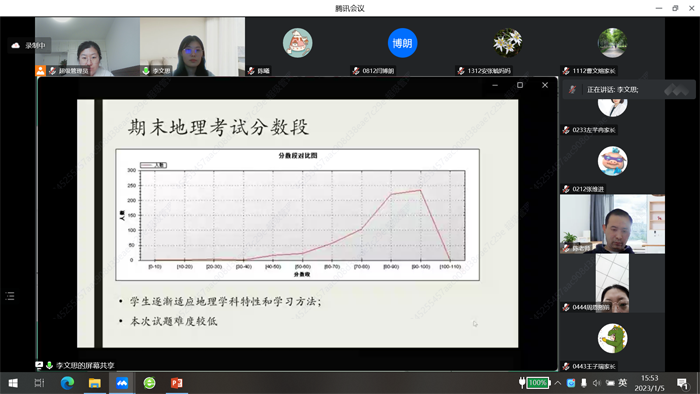This screenshot has height=394, width=700.
Task: Toggle the system volume speaker icon
Action: click(596, 383)
